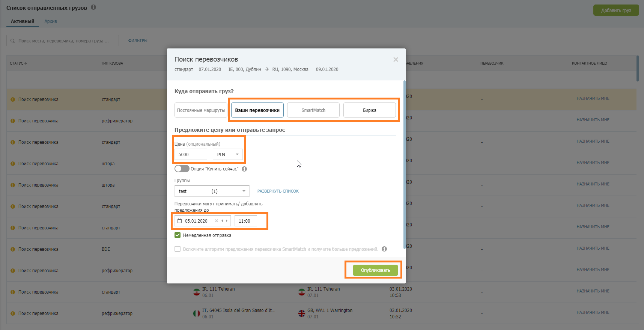Click the sort arrow on the 'СТАТУС' column header

click(26, 63)
